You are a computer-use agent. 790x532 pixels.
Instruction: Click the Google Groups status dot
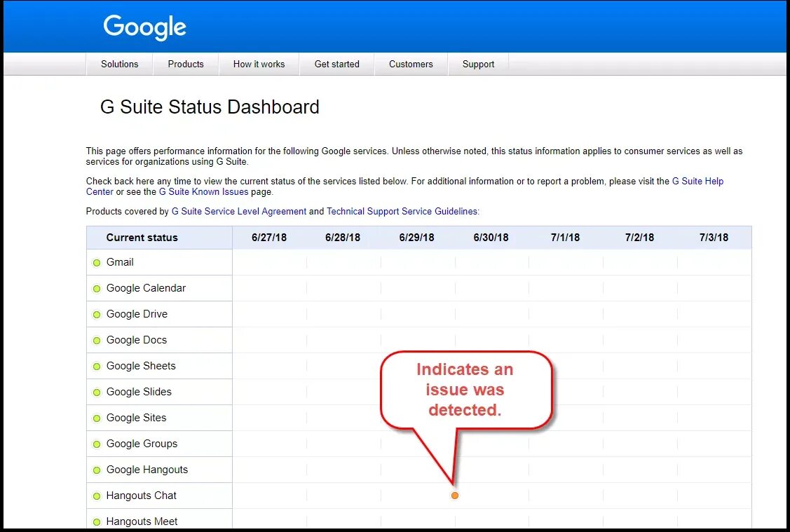[97, 444]
